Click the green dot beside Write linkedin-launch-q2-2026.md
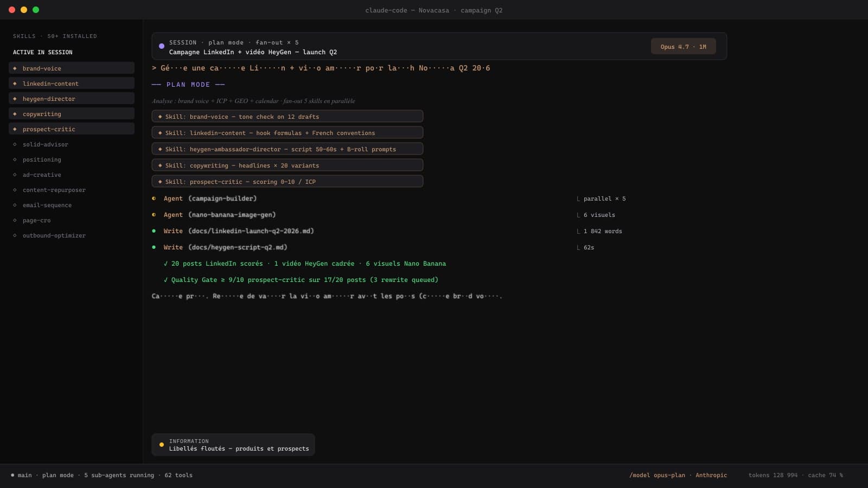This screenshot has height=488, width=868. (154, 231)
